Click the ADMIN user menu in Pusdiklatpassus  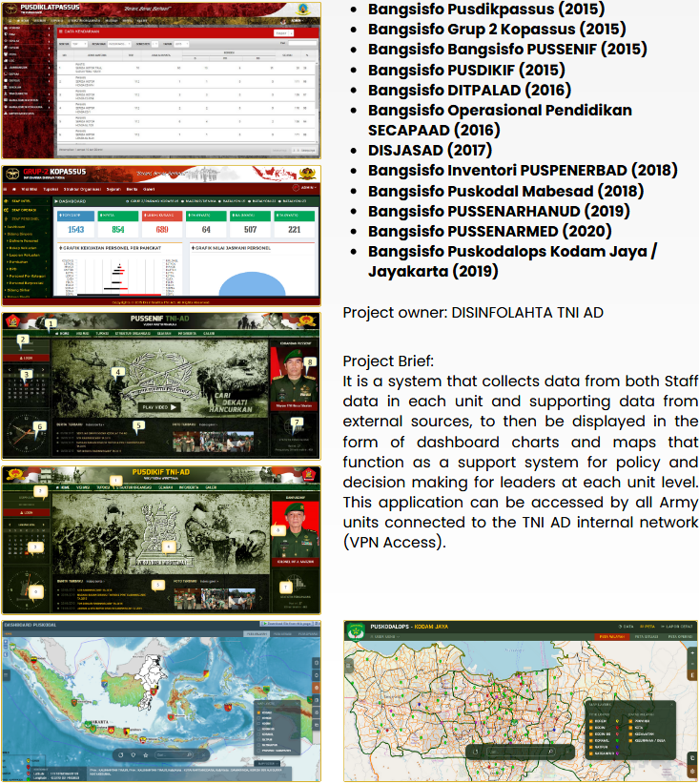[x=294, y=21]
